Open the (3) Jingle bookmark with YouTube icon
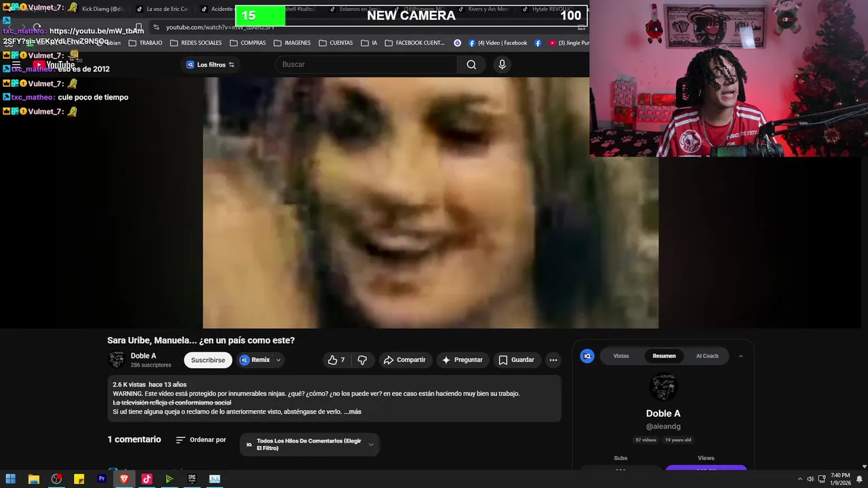The width and height of the screenshot is (868, 488). (569, 43)
